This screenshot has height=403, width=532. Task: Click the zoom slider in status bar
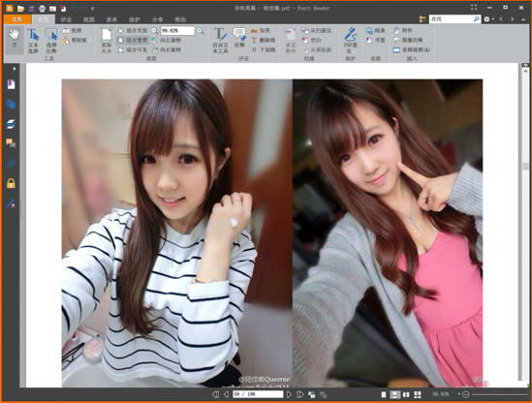click(x=499, y=394)
